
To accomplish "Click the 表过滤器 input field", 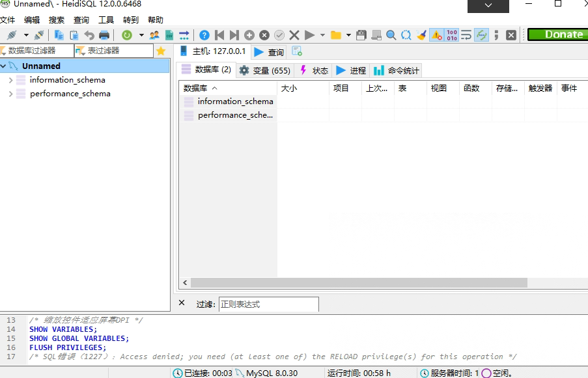I will 114,51.
